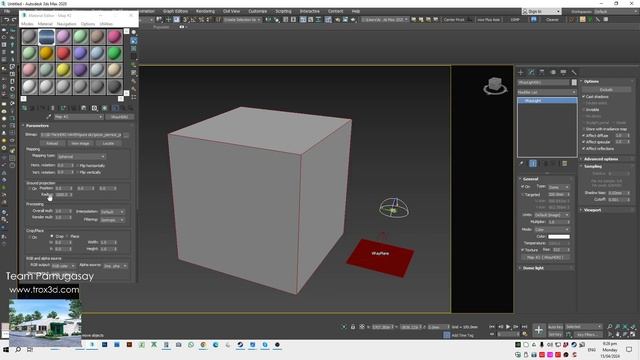Click the selection lock icon in the status bar

pyautogui.click(x=353, y=327)
